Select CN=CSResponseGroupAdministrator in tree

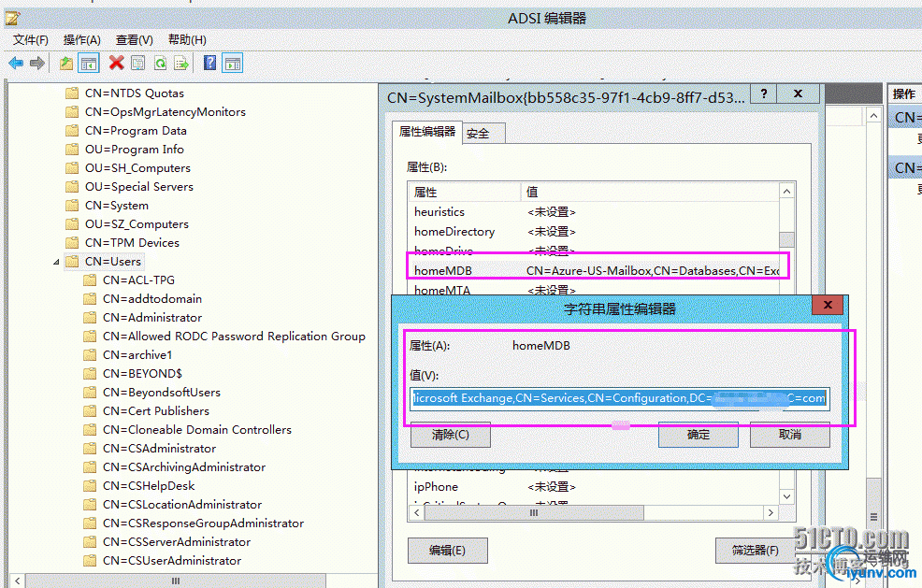point(204,523)
